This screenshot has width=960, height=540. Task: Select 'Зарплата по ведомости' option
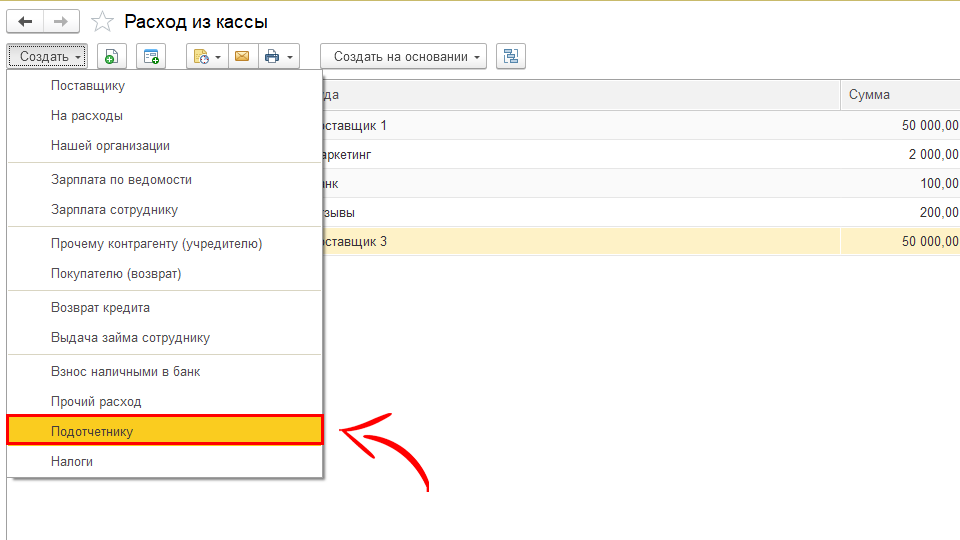(121, 180)
